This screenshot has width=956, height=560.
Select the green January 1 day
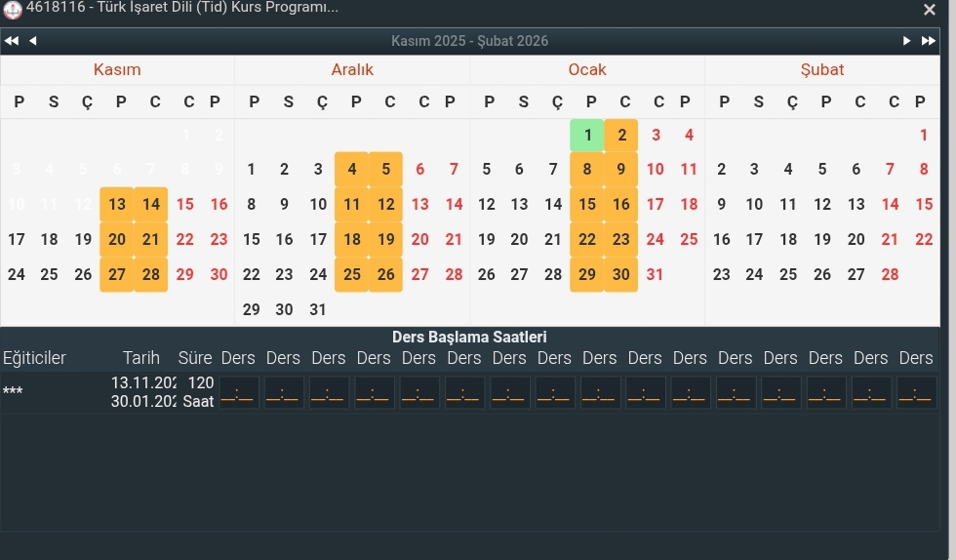[587, 135]
